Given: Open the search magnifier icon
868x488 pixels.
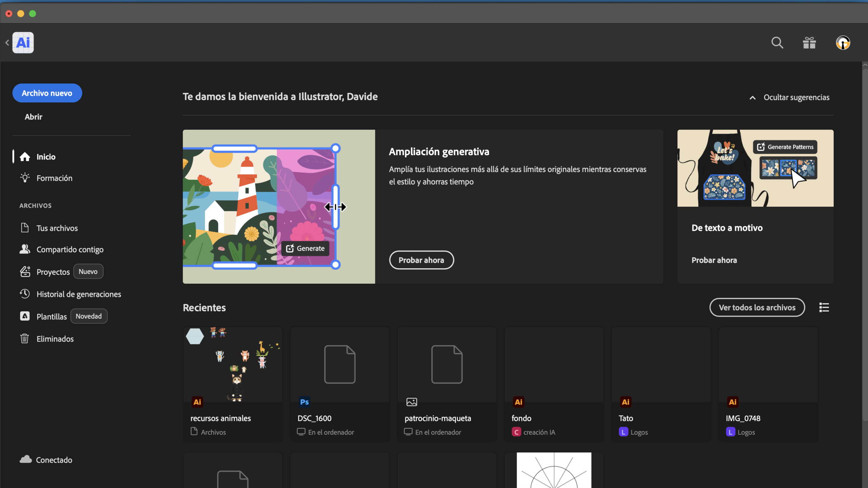Looking at the screenshot, I should pyautogui.click(x=777, y=43).
